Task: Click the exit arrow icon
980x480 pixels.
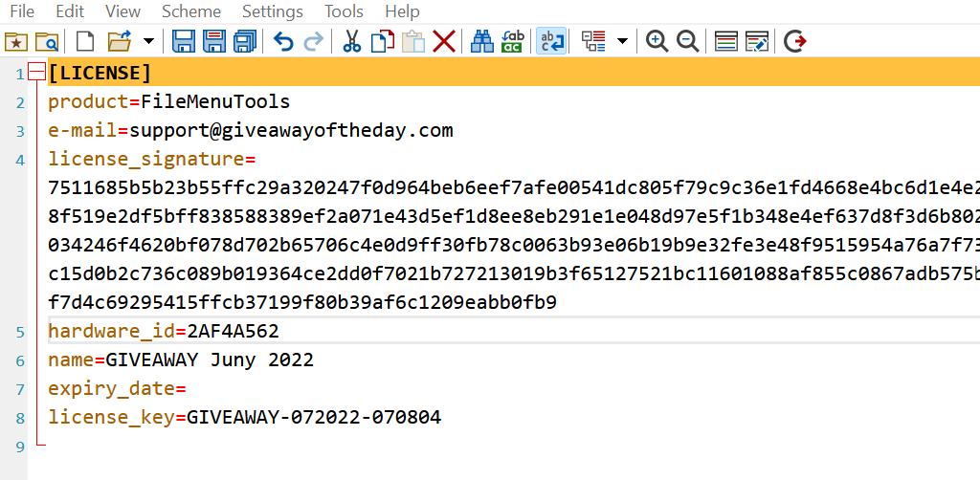Action: (794, 41)
